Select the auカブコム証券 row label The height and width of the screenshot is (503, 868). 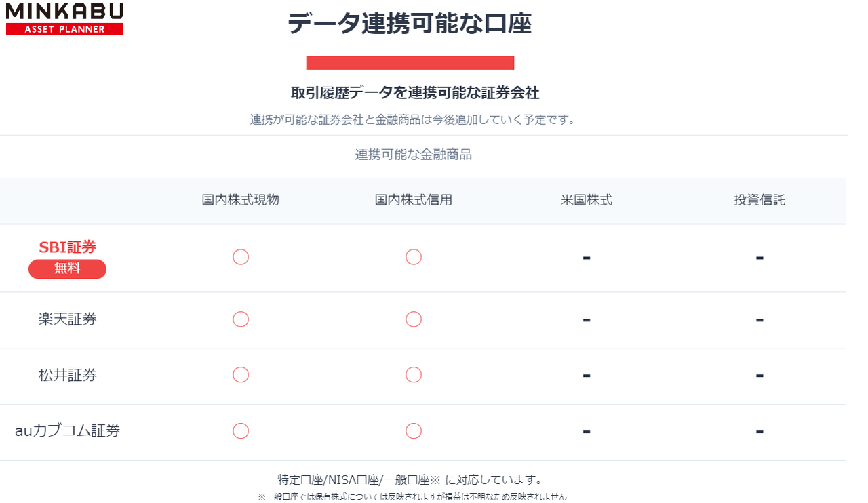tap(67, 430)
